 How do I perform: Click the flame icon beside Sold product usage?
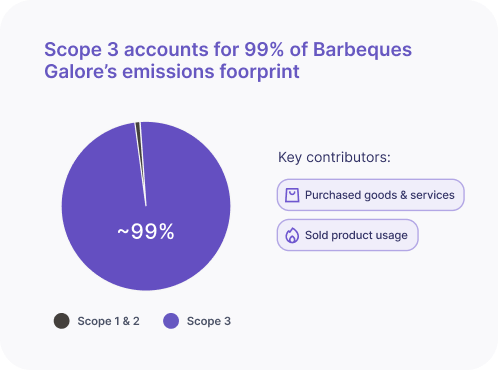292,235
